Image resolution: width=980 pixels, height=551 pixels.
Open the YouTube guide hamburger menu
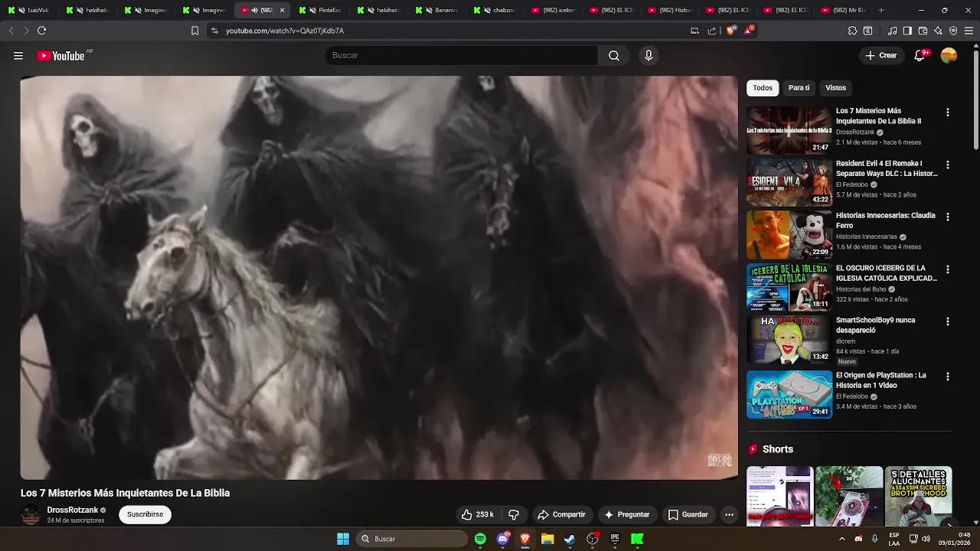(x=18, y=56)
